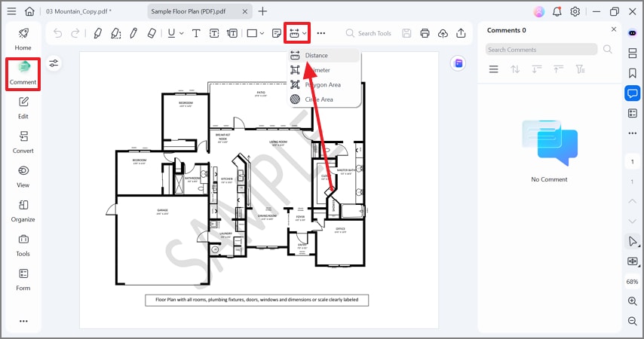The height and width of the screenshot is (339, 644).
Task: Click the Search Comments field
Action: tap(541, 50)
